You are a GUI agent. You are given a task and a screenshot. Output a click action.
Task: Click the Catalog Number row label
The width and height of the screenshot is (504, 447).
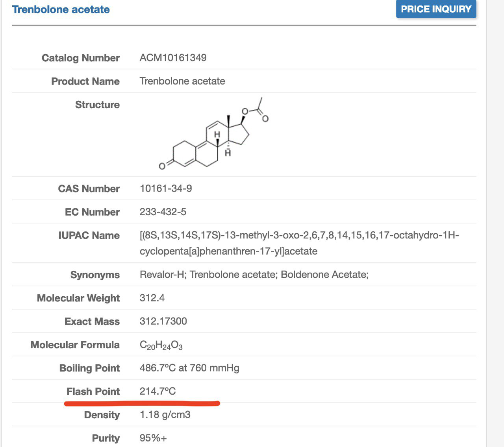tap(80, 58)
